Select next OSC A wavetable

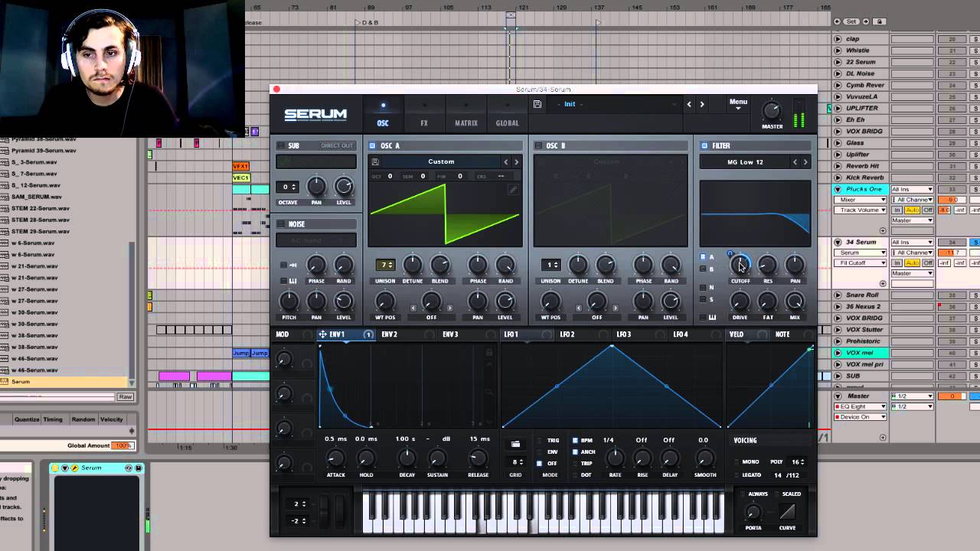pos(516,161)
